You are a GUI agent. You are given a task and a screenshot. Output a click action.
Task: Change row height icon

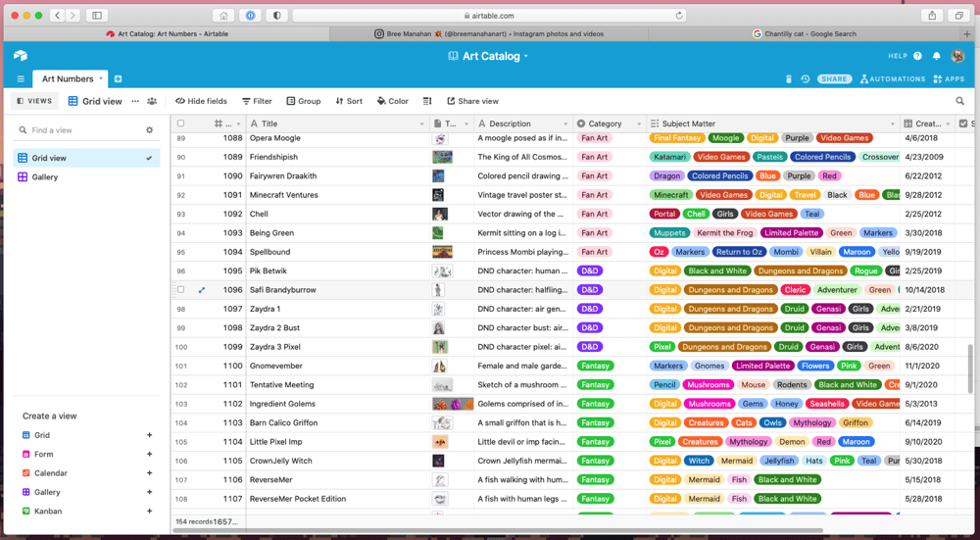point(427,101)
